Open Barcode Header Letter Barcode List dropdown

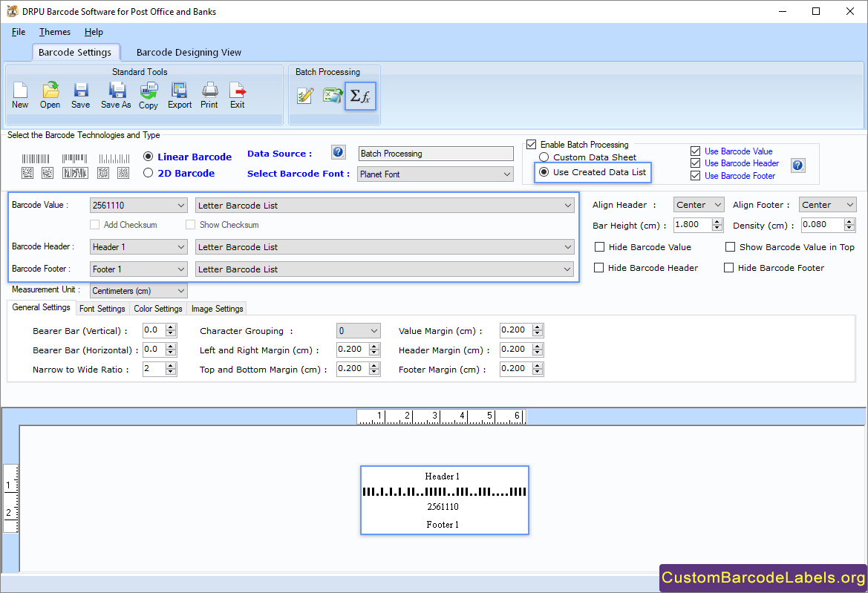tap(385, 246)
